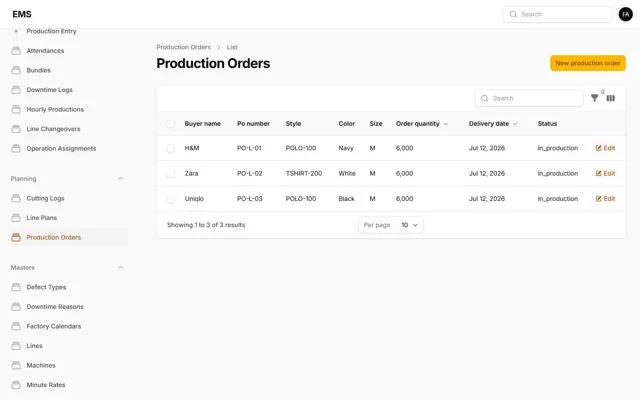This screenshot has width=640, height=400.
Task: Open Minute Rates in the sidebar
Action: point(46,385)
